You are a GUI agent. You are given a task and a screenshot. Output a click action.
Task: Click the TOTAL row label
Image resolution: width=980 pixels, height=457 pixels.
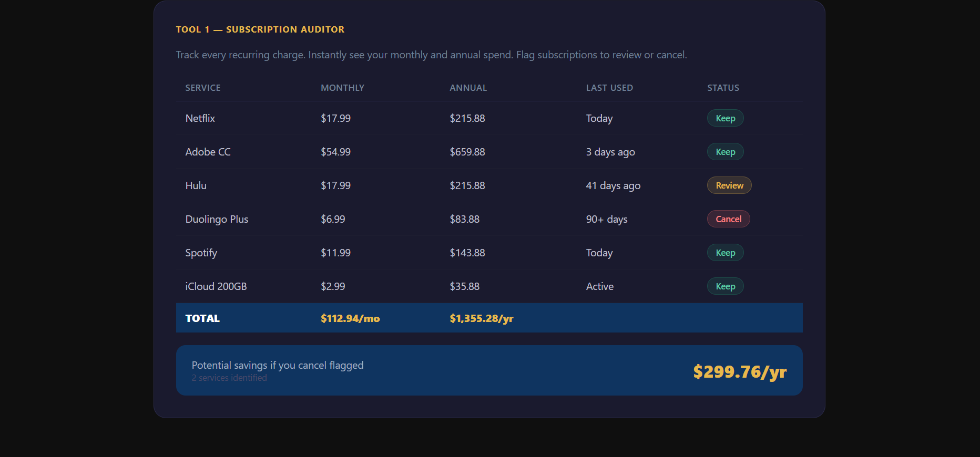[202, 318]
